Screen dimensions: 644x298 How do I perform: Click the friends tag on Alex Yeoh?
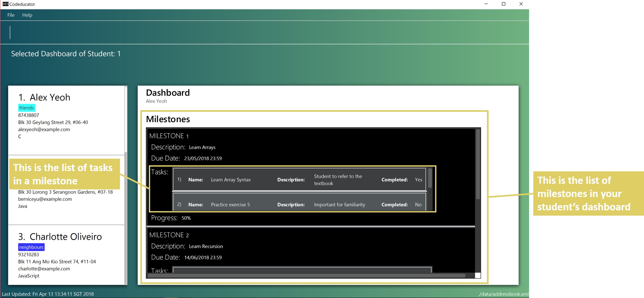pos(26,108)
